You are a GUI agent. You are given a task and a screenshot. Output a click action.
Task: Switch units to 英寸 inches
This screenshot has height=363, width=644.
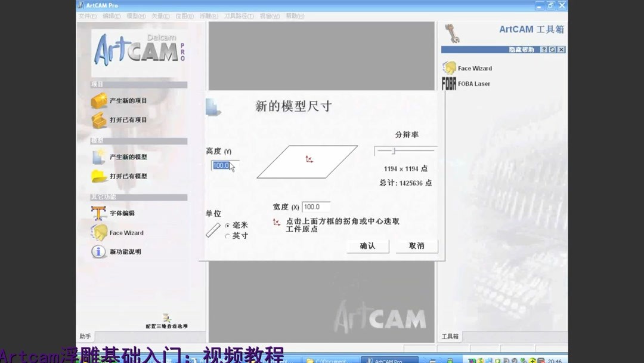(227, 235)
